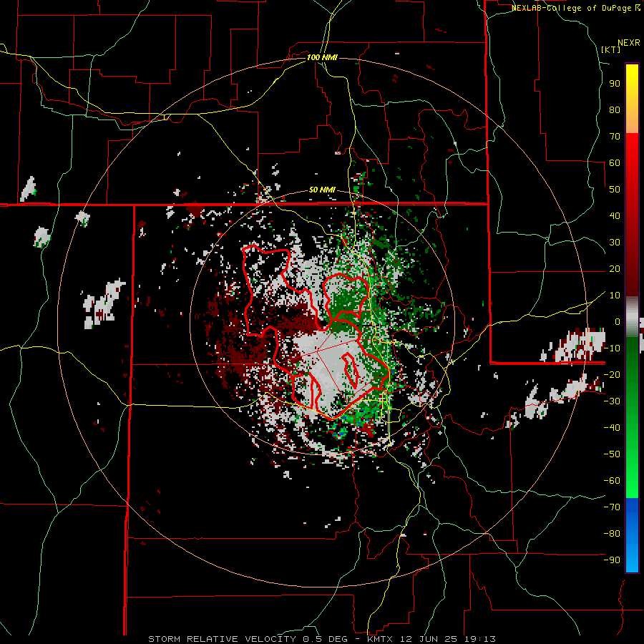
Task: Click the 40 value on the velocity scale
Action: pos(615,216)
